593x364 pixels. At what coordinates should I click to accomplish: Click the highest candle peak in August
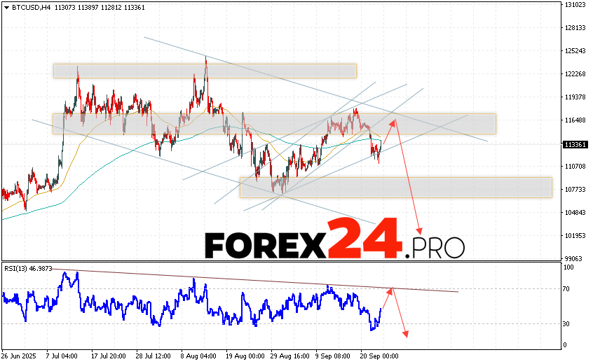pyautogui.click(x=206, y=59)
